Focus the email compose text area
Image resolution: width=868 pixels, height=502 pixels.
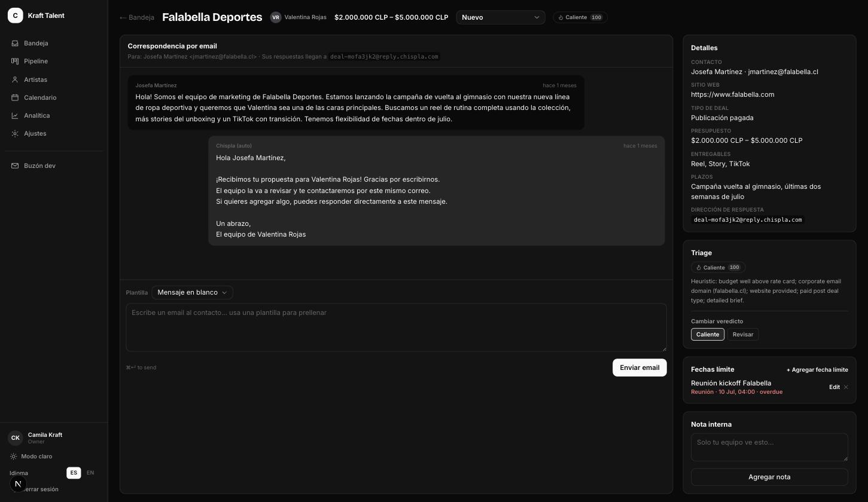[x=396, y=327]
